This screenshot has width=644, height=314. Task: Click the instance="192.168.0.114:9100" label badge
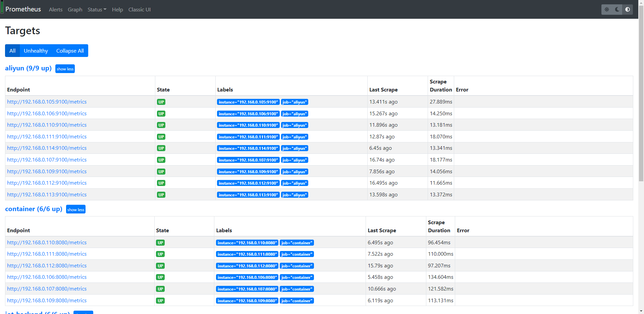click(x=248, y=148)
